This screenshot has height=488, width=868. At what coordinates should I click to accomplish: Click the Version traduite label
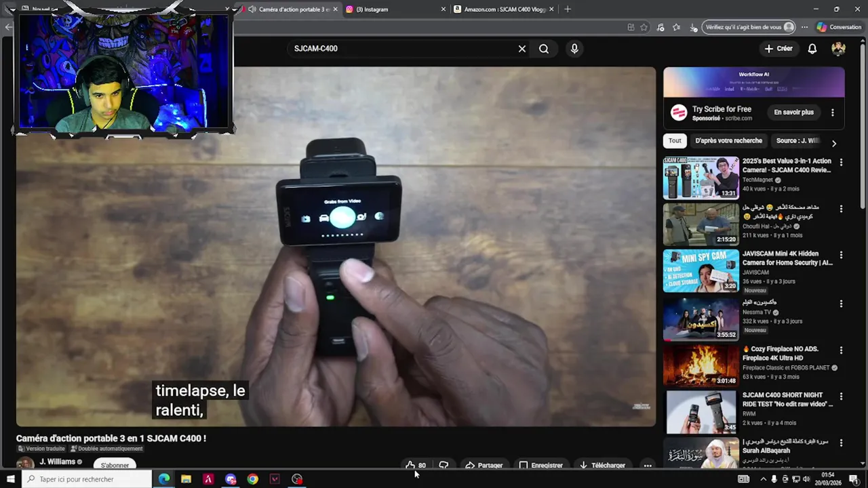click(x=41, y=449)
